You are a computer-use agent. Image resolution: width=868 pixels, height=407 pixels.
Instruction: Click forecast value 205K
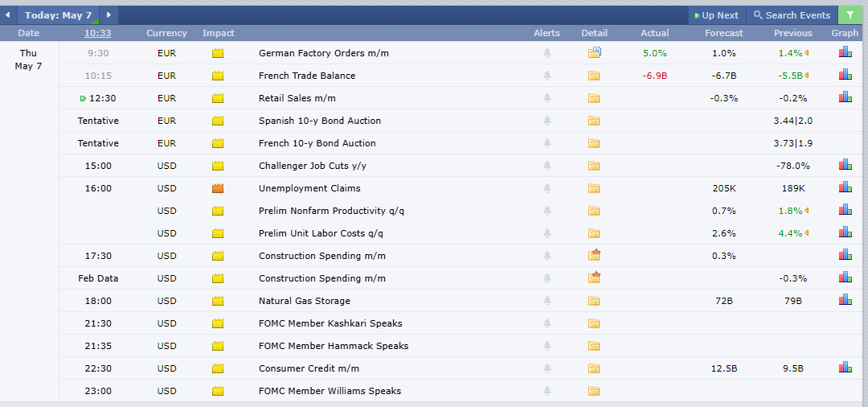724,188
